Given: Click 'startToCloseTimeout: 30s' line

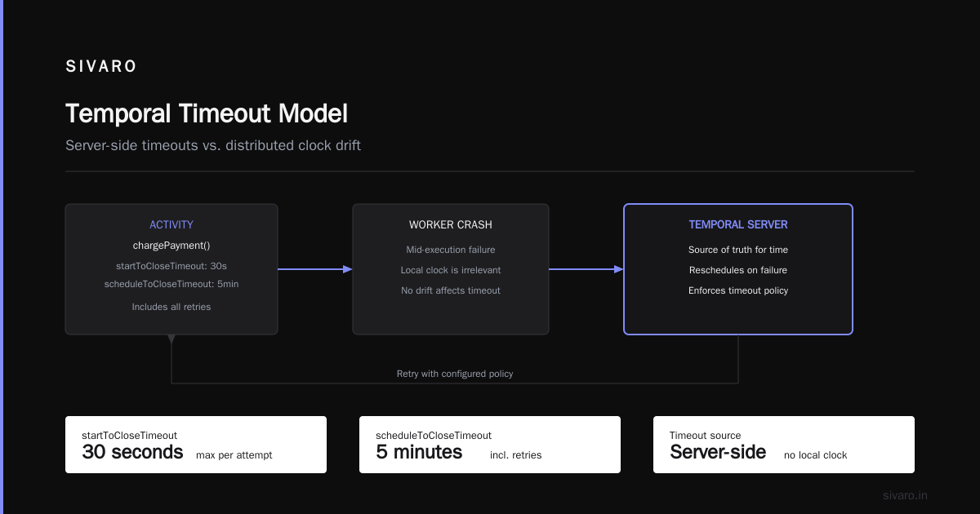Looking at the screenshot, I should (x=171, y=266).
